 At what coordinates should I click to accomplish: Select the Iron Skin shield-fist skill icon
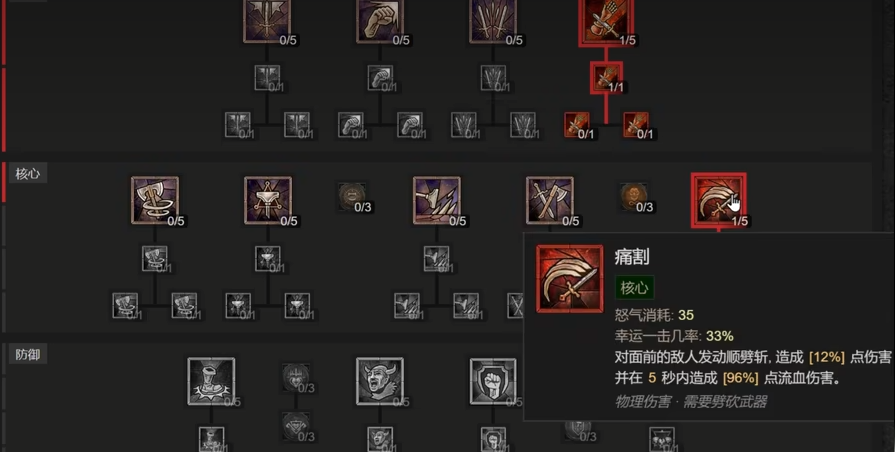click(x=493, y=381)
